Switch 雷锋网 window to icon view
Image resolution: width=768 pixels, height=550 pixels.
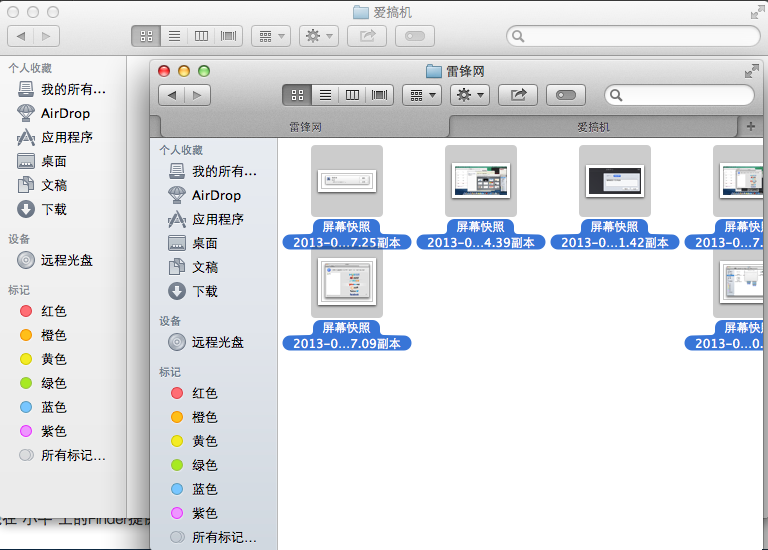point(297,95)
